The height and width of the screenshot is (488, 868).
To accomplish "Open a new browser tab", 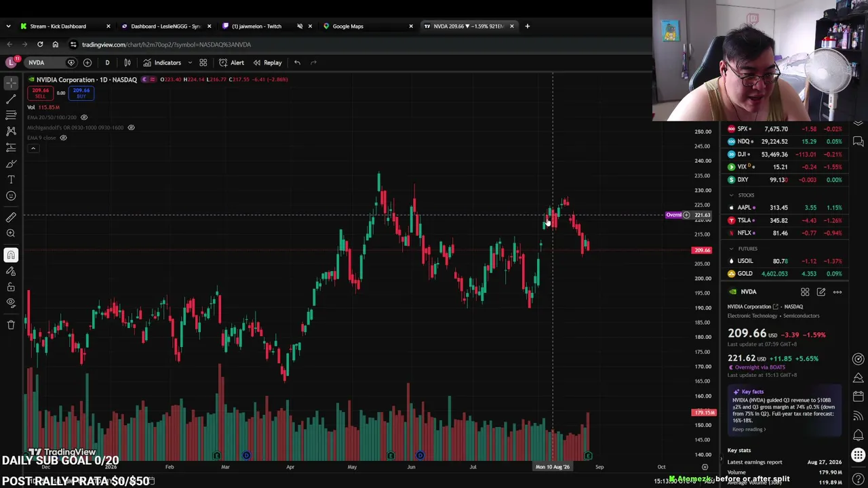I will pyautogui.click(x=527, y=26).
